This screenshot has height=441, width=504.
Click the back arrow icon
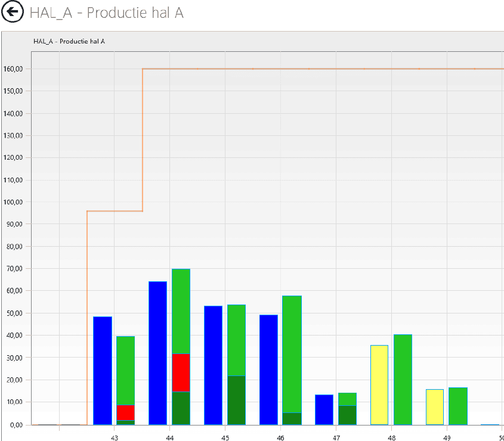click(x=12, y=13)
